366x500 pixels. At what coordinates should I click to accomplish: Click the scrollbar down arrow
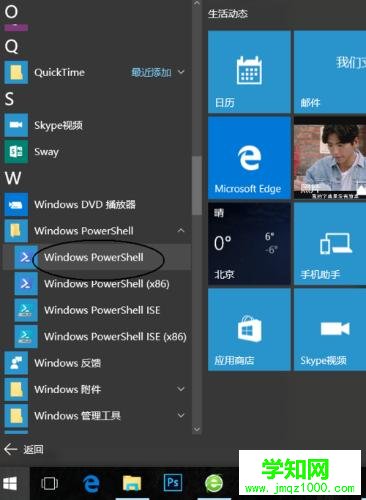pyautogui.click(x=197, y=429)
